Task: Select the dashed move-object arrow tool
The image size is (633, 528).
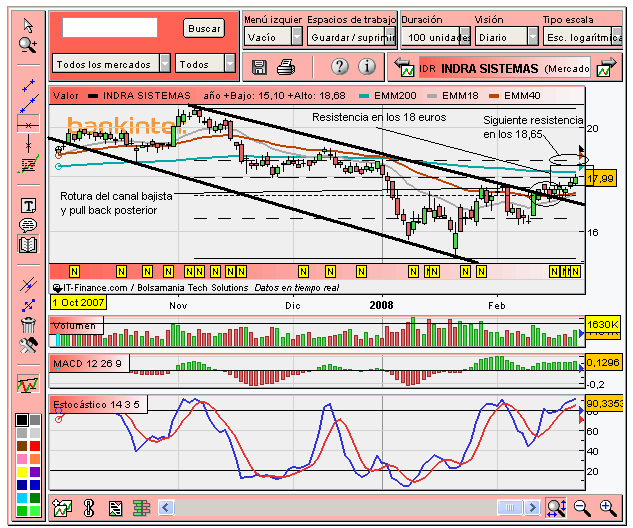Action: pyautogui.click(x=28, y=305)
